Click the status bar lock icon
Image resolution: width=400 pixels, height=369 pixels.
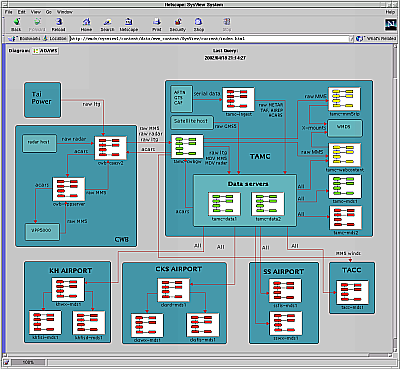click(x=7, y=362)
